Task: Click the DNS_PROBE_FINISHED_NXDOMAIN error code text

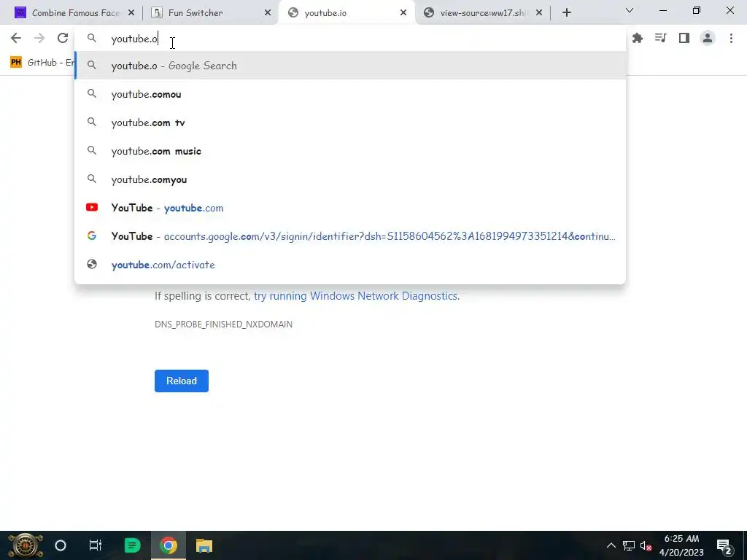Action: click(223, 324)
